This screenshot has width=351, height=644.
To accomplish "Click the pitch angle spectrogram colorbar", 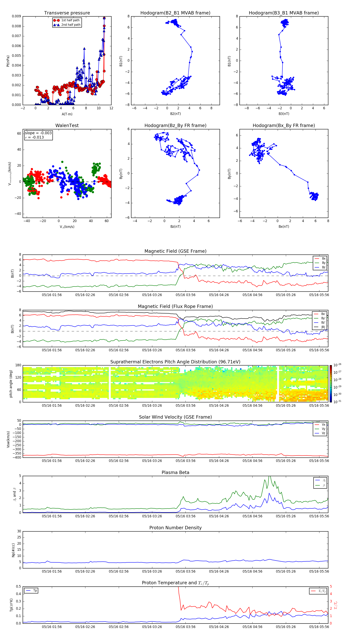I will tap(331, 384).
